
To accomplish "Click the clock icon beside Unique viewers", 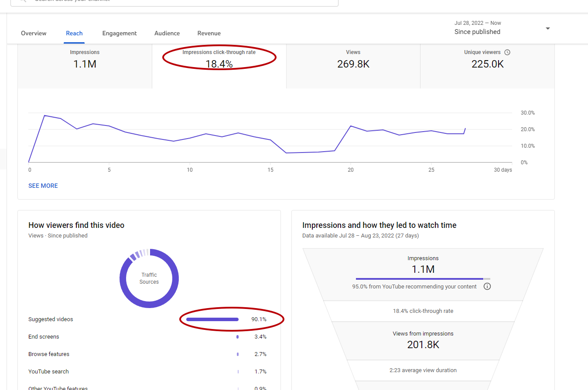I will (x=507, y=52).
